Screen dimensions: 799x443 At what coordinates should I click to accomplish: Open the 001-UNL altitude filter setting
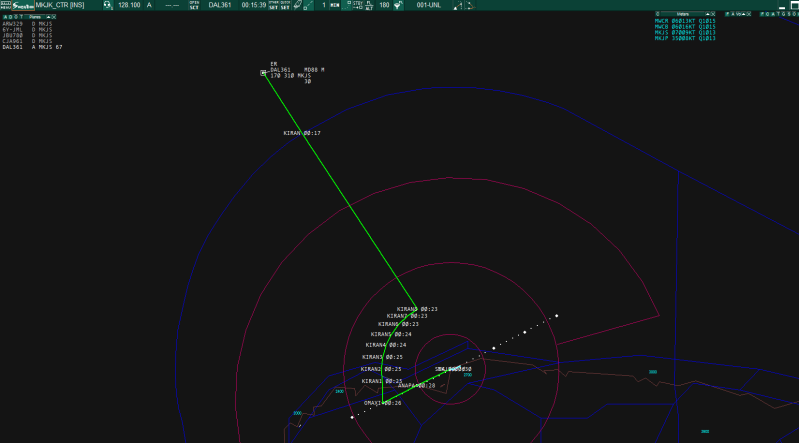click(x=429, y=5)
